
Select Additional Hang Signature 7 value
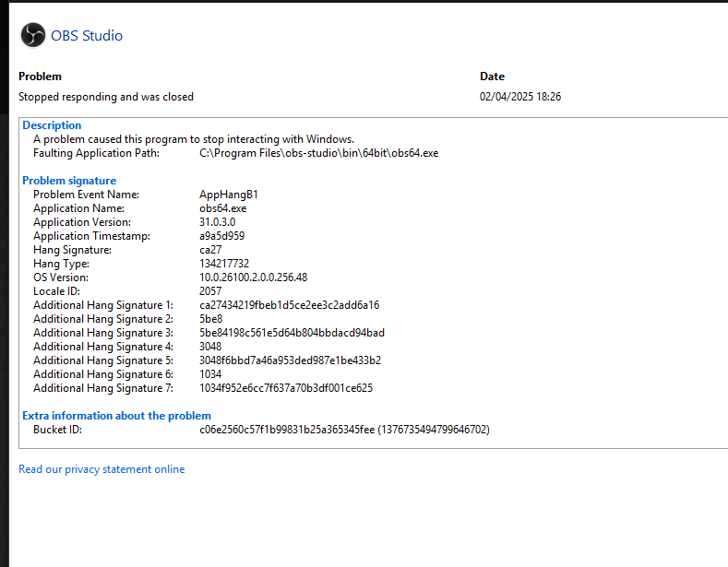point(286,388)
